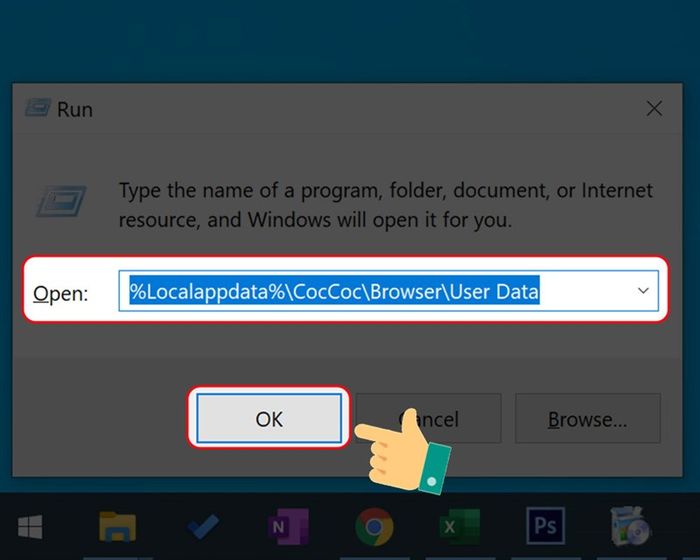Open the Browse file picker
Screen dimensions: 700x560
click(x=588, y=418)
